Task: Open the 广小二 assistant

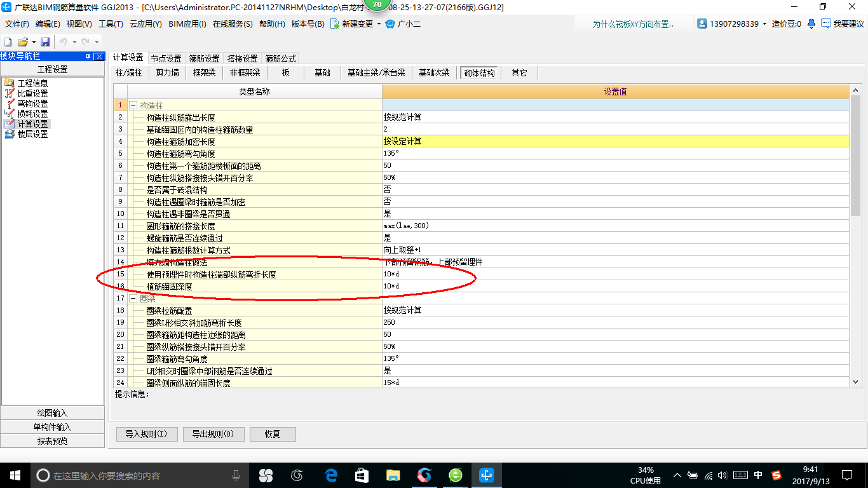Action: pos(403,24)
